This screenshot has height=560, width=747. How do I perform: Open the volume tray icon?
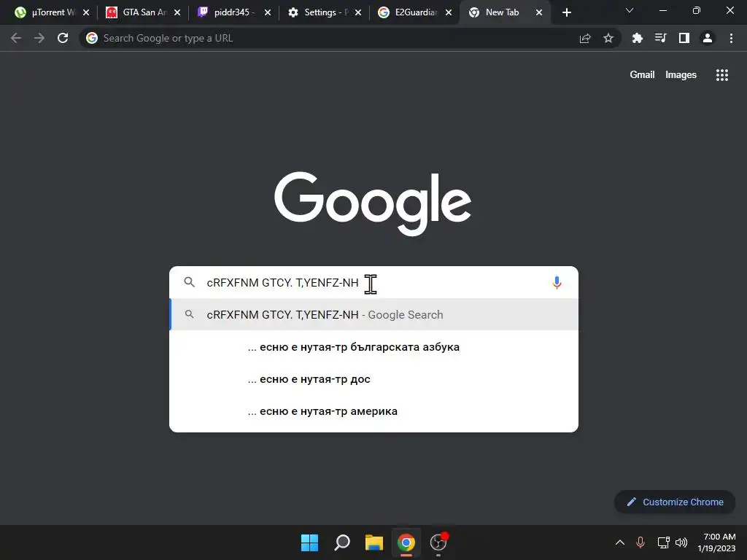(x=681, y=542)
